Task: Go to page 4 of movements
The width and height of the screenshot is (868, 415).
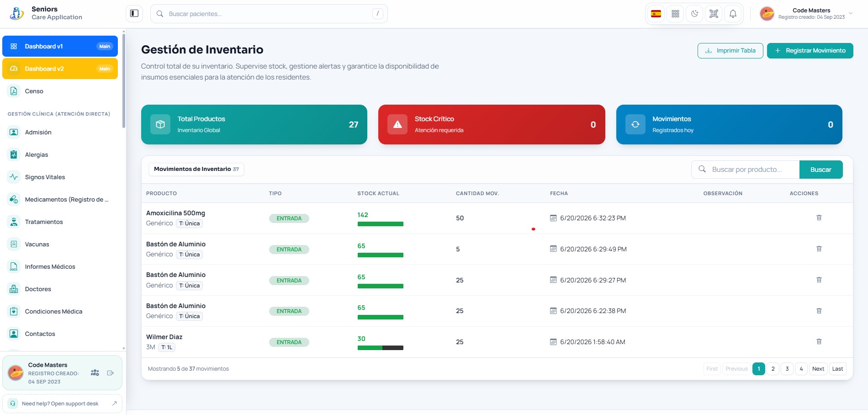Action: point(801,369)
